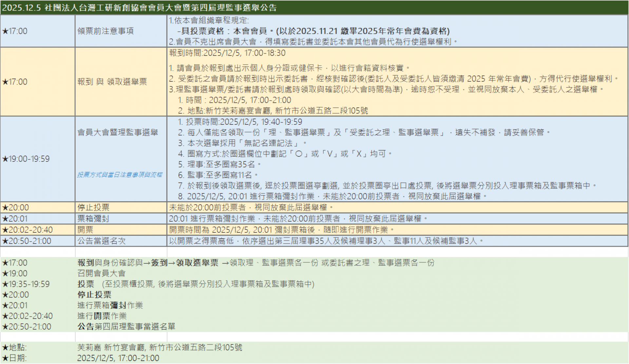Select the 監事:至多圈寫11名 line

pos(218,175)
